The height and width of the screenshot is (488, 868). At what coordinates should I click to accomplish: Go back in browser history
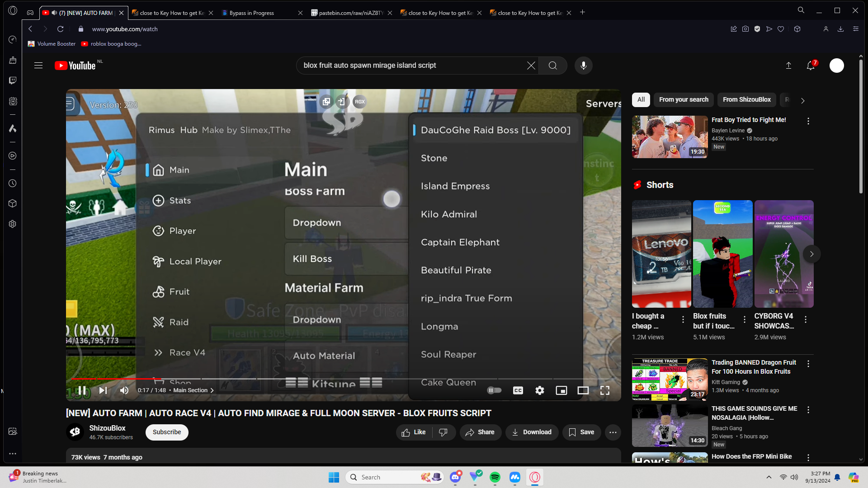pos(30,29)
